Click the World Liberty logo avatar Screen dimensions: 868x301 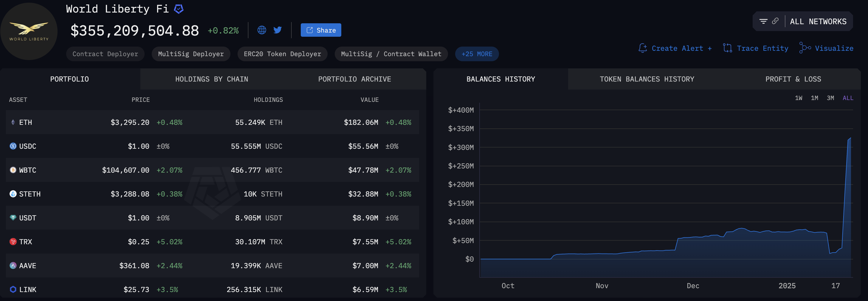pyautogui.click(x=29, y=31)
